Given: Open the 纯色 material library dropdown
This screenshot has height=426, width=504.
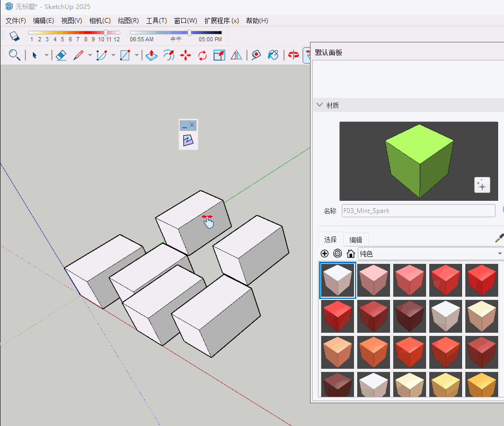Looking at the screenshot, I should pyautogui.click(x=431, y=253).
